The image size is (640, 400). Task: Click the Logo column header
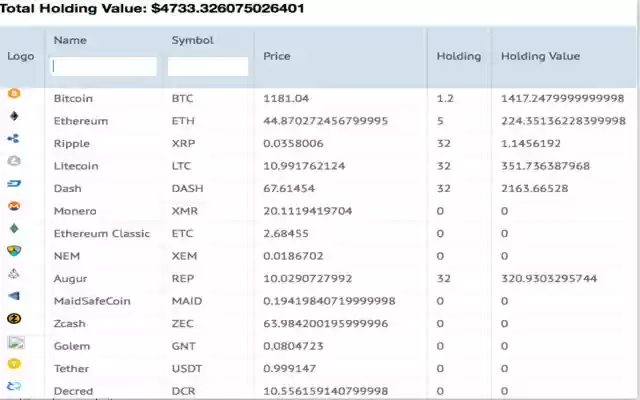[x=20, y=56]
